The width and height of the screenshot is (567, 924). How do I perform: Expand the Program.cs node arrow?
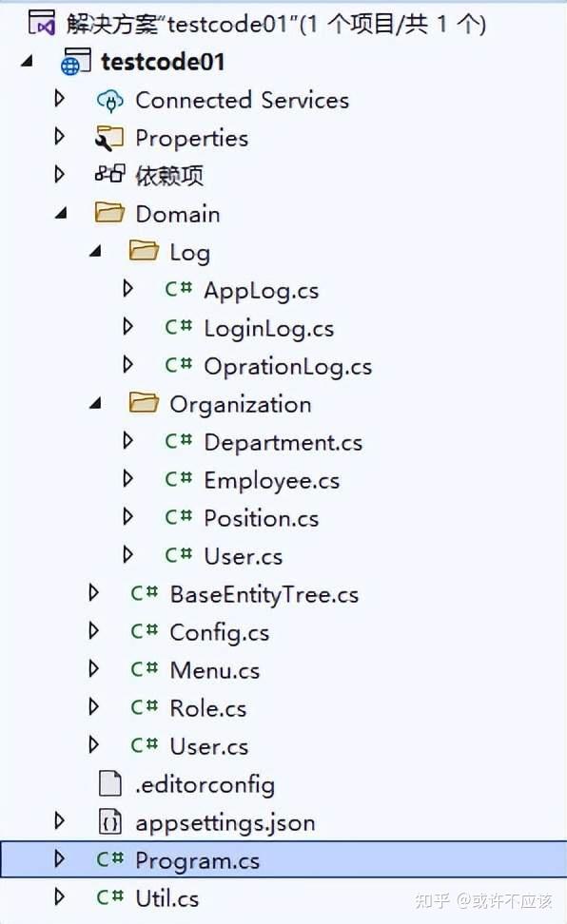[59, 858]
